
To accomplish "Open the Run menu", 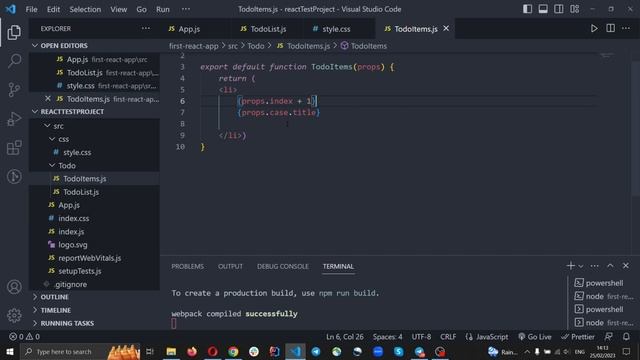I will point(162,9).
